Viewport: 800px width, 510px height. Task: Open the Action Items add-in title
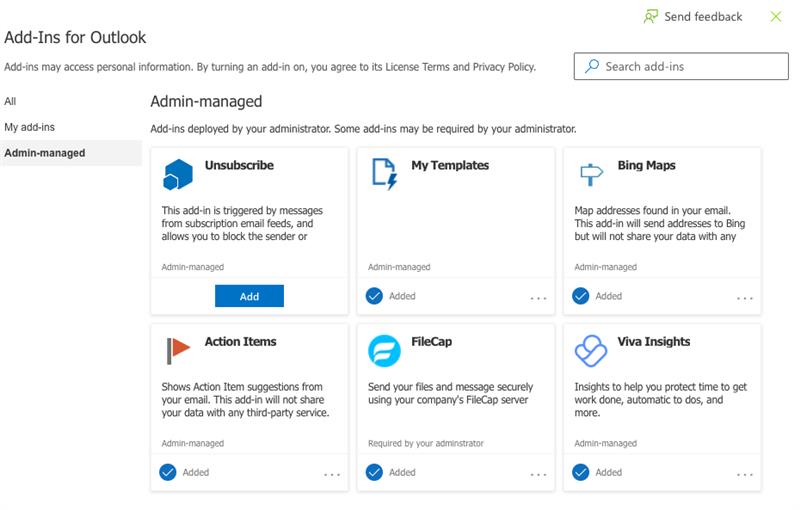click(240, 342)
